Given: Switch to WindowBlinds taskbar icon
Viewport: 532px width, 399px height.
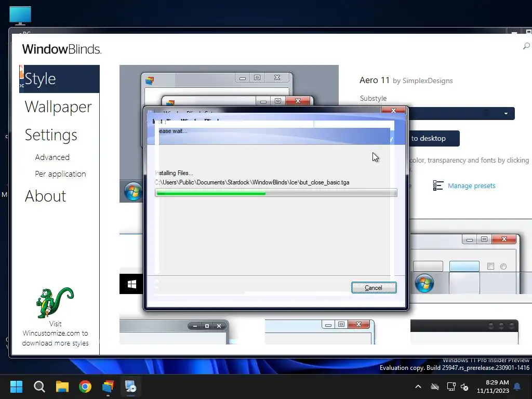Looking at the screenshot, I should tap(108, 387).
